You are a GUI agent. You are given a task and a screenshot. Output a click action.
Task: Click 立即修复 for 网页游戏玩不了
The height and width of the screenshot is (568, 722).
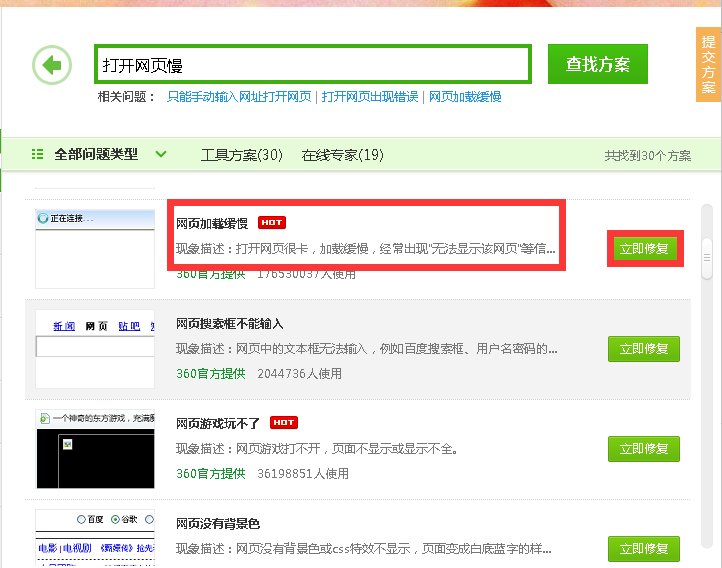[x=644, y=449]
